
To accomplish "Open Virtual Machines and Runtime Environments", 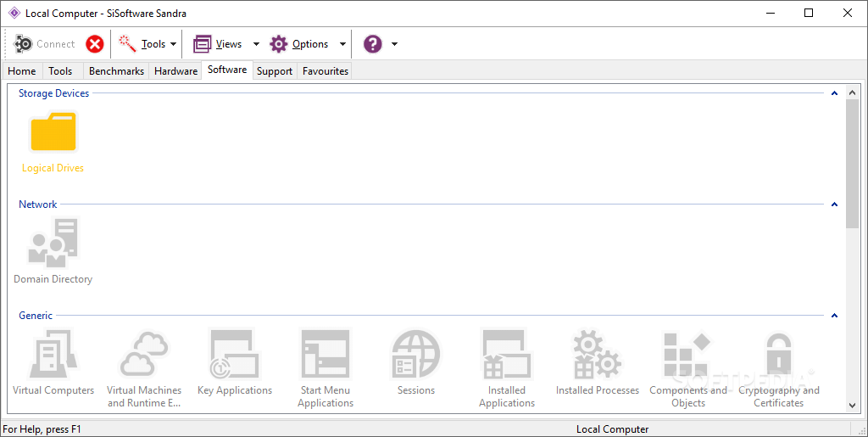I will tap(144, 369).
